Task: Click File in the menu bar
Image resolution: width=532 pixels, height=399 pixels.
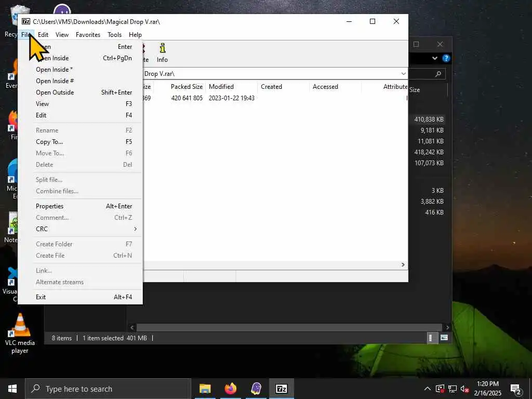Action: pyautogui.click(x=26, y=35)
